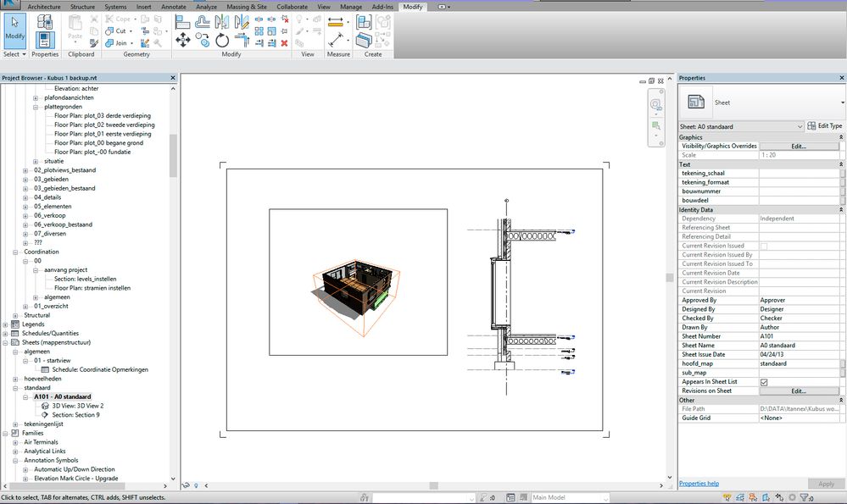Expand the Legends node
Viewport: 847px width, 504px height.
[x=5, y=325]
